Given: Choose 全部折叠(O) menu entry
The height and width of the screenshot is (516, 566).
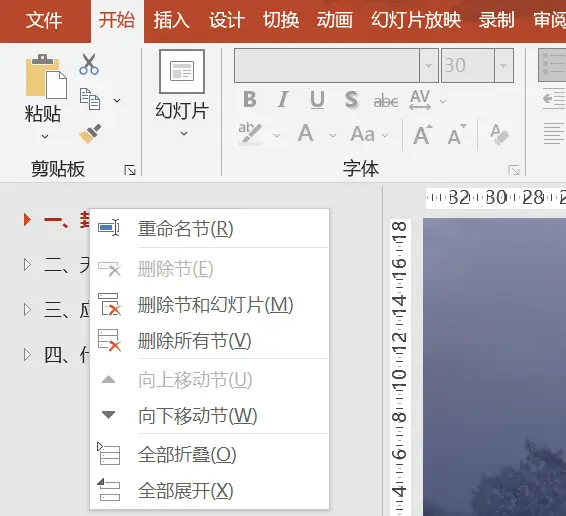Looking at the screenshot, I should point(209,455).
